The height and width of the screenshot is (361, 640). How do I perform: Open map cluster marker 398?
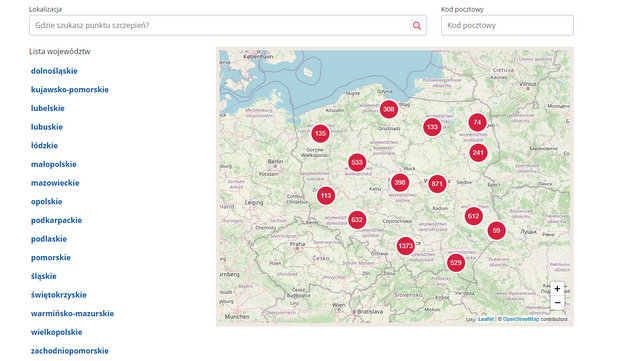click(400, 182)
